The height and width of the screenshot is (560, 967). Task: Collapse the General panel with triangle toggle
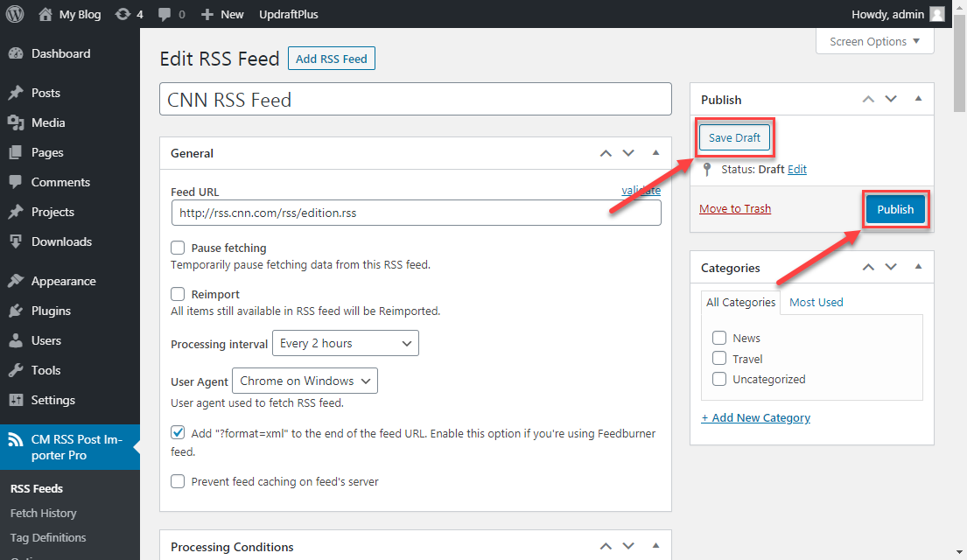655,152
